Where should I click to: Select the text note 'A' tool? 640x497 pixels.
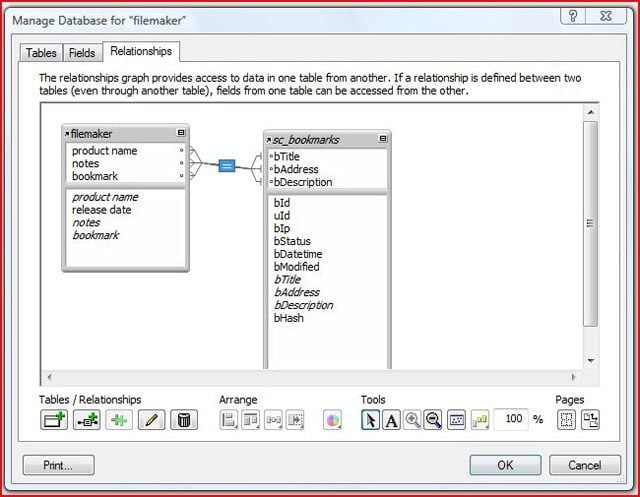(391, 420)
